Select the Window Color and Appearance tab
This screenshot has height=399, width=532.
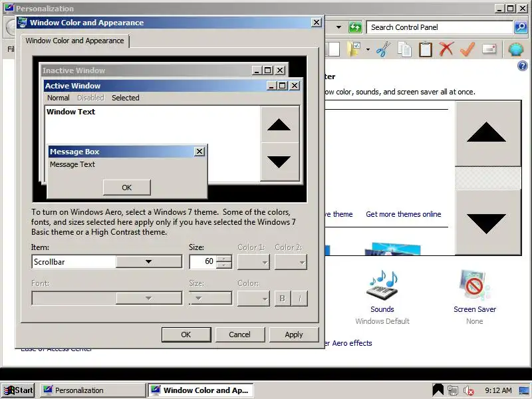(x=74, y=41)
